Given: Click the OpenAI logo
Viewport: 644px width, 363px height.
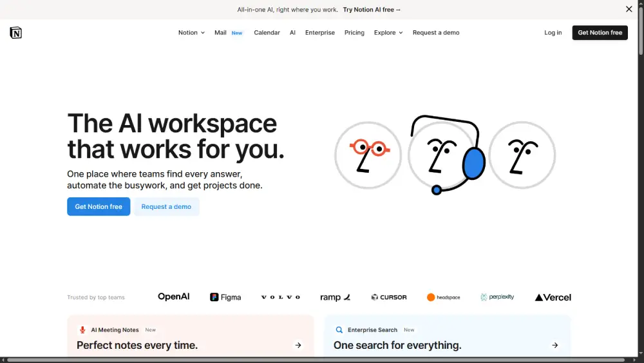Looking at the screenshot, I should [x=174, y=297].
